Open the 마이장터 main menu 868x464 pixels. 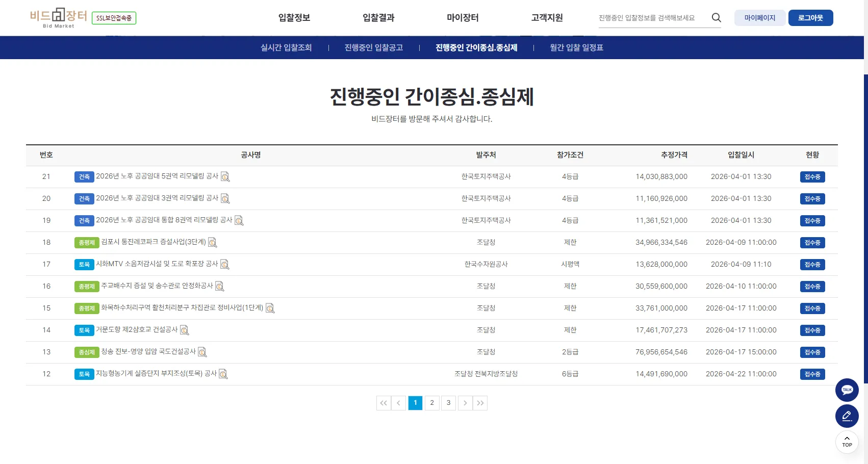463,18
